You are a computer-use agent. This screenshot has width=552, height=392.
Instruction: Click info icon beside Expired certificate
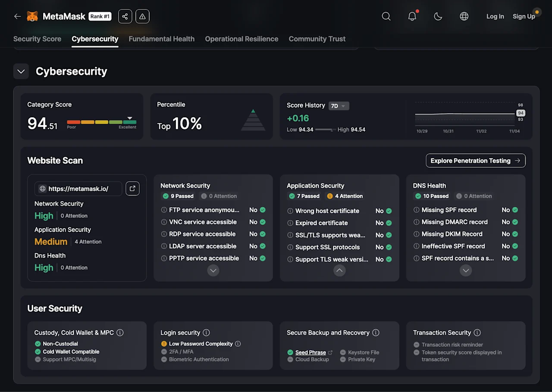tap(290, 223)
